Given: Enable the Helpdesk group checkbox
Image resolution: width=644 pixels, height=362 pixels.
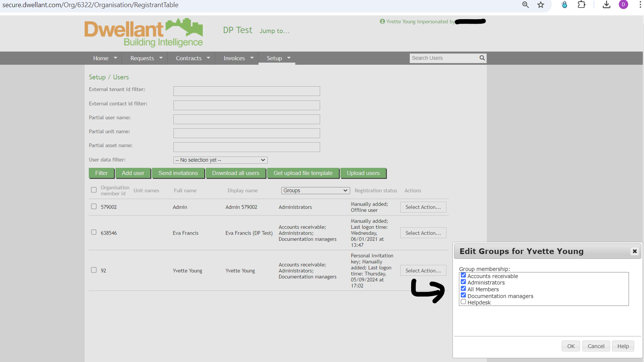Looking at the screenshot, I should tap(463, 301).
